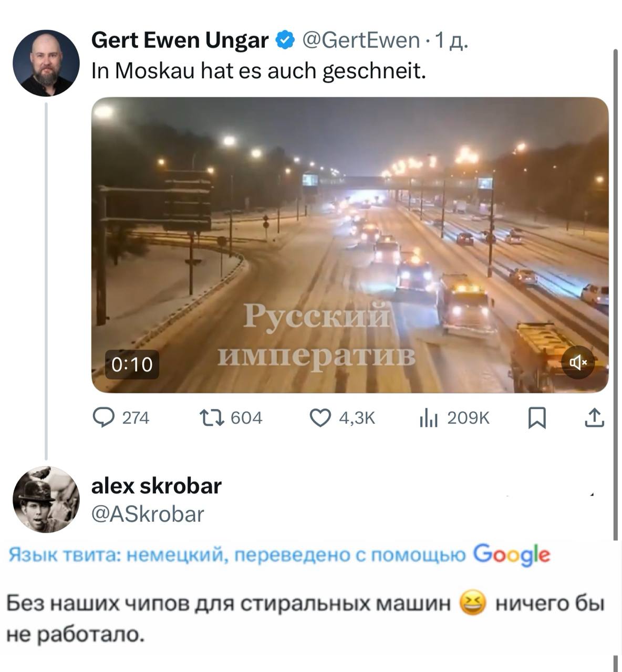Unmute the video with speaker icon
This screenshot has height=672, width=622.
coord(578,362)
